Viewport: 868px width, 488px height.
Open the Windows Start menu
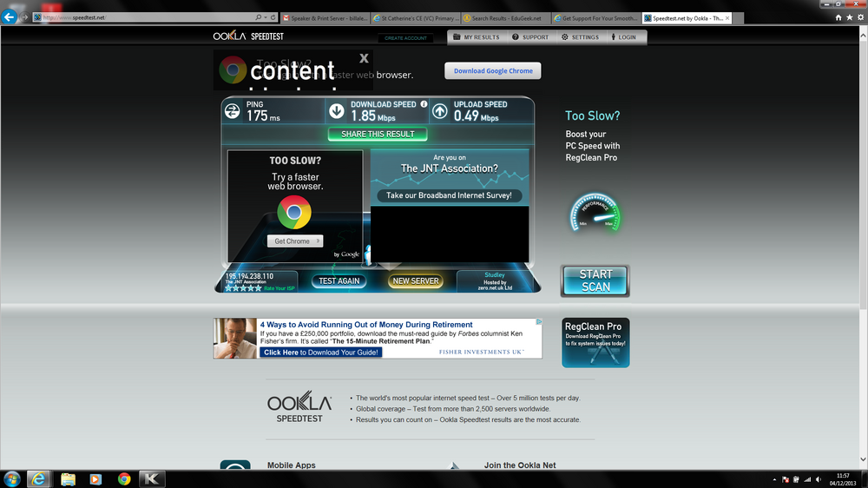click(x=11, y=478)
